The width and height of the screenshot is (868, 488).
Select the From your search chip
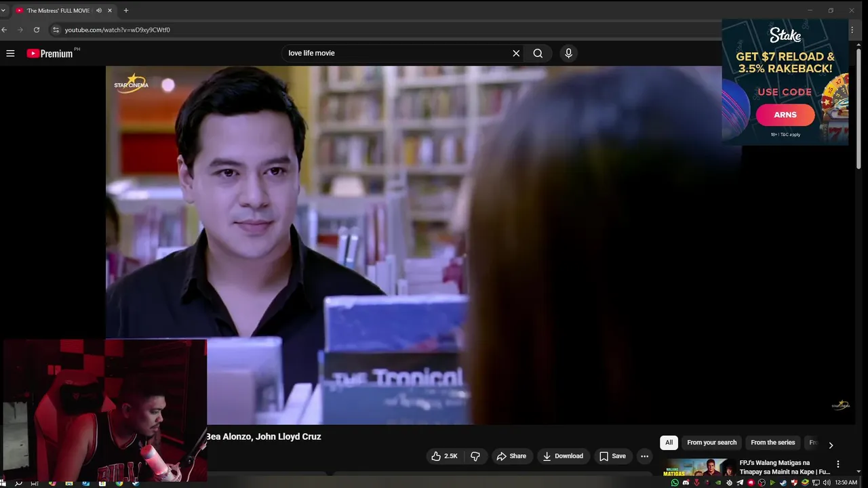(711, 443)
